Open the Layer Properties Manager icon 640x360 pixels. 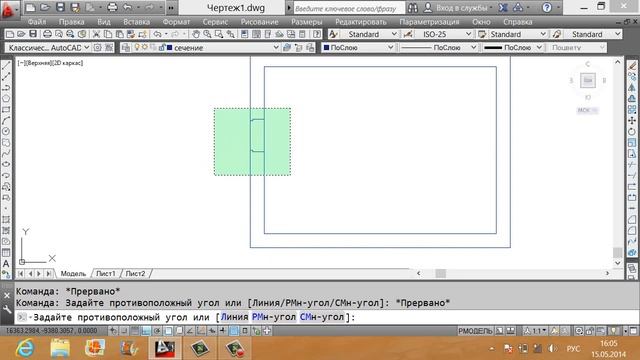(x=126, y=48)
